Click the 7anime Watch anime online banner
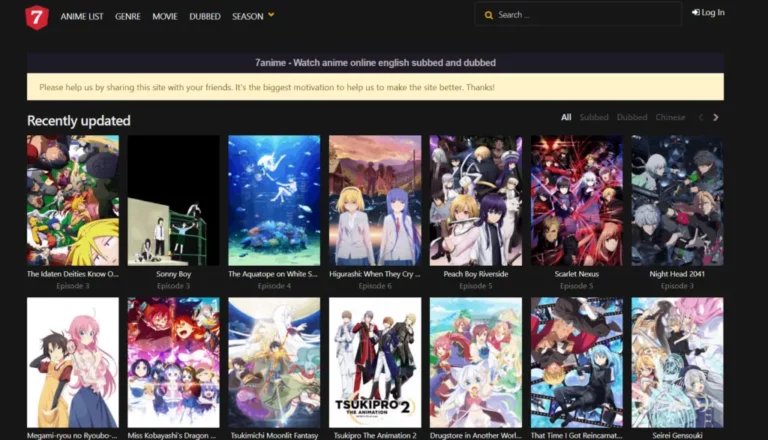The width and height of the screenshot is (768, 440). (375, 63)
